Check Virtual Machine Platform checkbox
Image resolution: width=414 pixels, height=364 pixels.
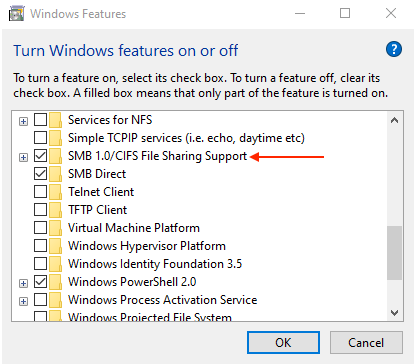(x=40, y=227)
